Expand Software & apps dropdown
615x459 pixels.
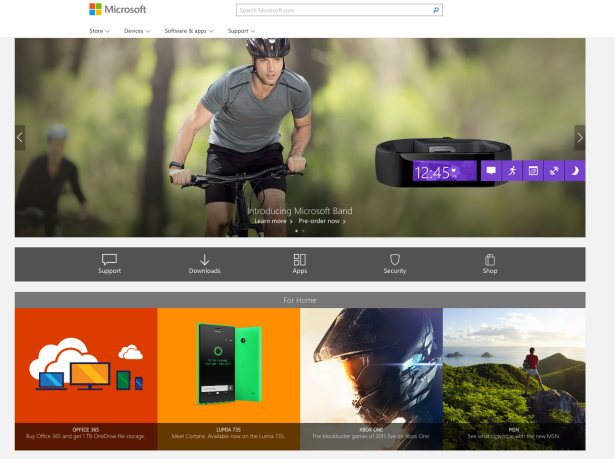coord(189,31)
